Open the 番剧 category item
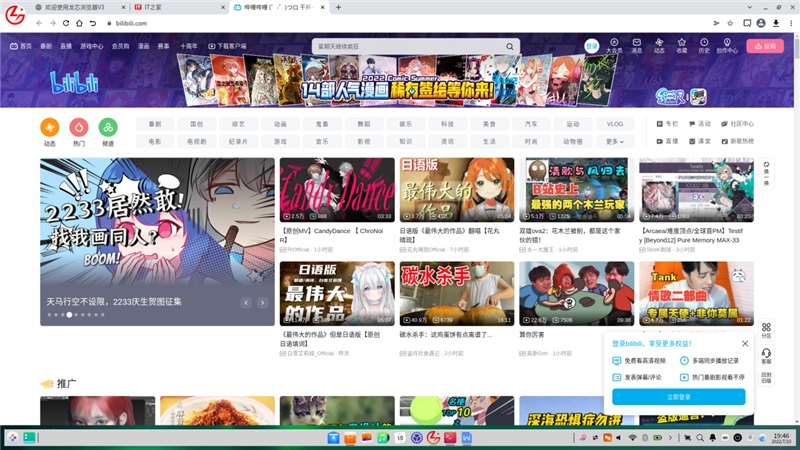Image resolution: width=800 pixels, height=450 pixels. point(154,124)
